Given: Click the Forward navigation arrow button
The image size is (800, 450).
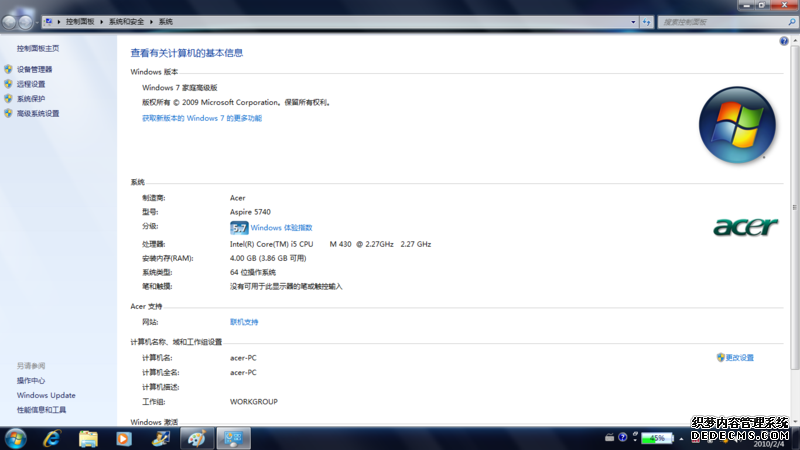Looking at the screenshot, I should point(25,22).
